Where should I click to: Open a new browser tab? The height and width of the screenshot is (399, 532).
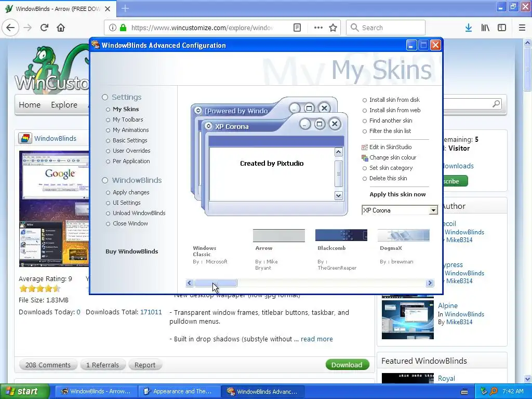click(125, 8)
